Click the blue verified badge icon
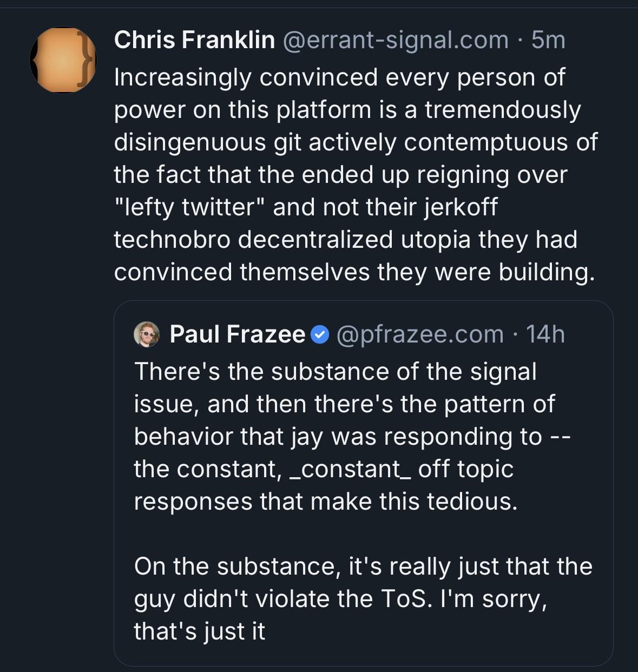Image resolution: width=638 pixels, height=672 pixels. click(x=320, y=335)
